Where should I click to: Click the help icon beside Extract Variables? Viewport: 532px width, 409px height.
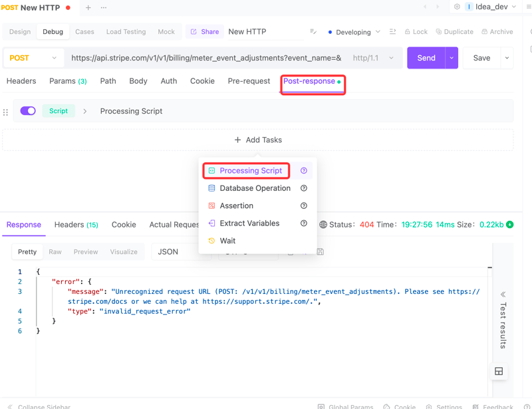point(304,223)
